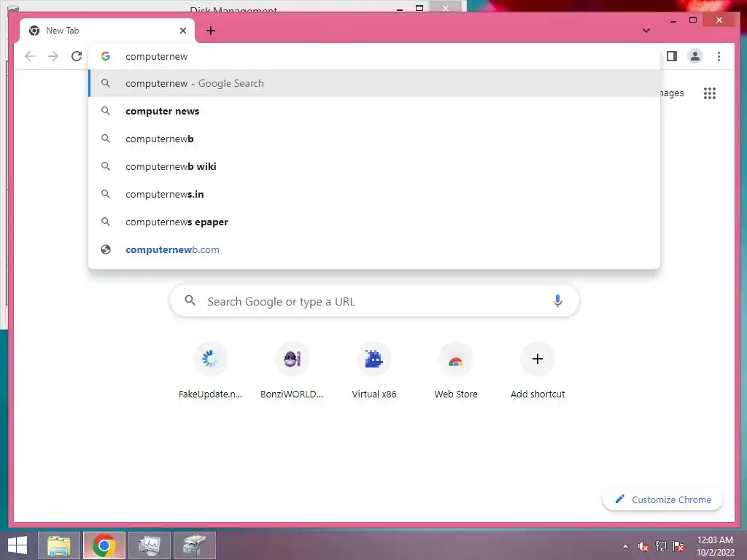Click the magnifier icon in the Google search box
This screenshot has width=747, height=560.
190,300
